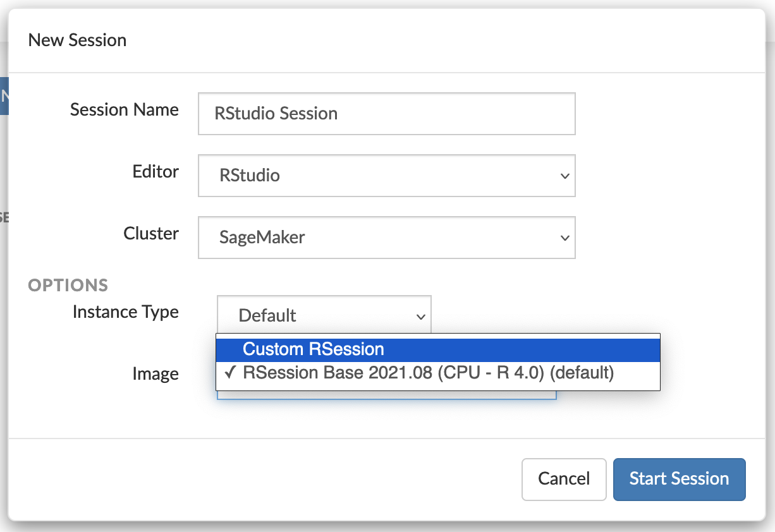
Task: Focus the Session Name text field
Action: coord(386,114)
